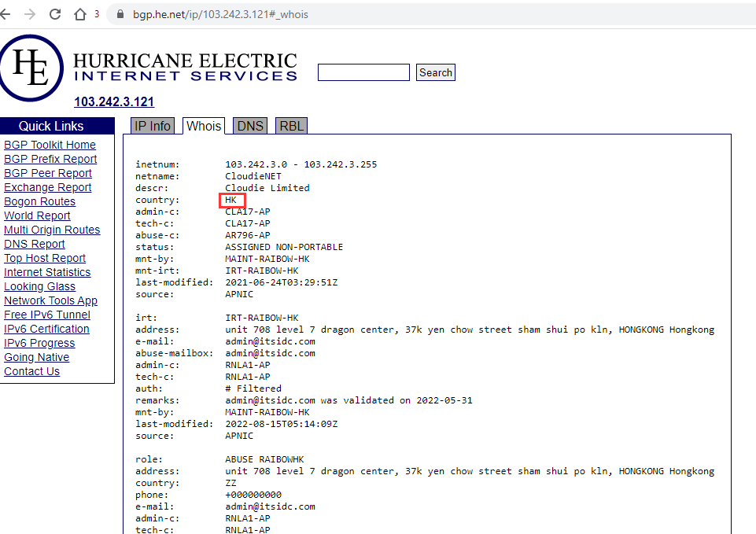Viewport: 756px width, 534px height.
Task: Click the e-mail value in irt block
Action: pos(270,341)
